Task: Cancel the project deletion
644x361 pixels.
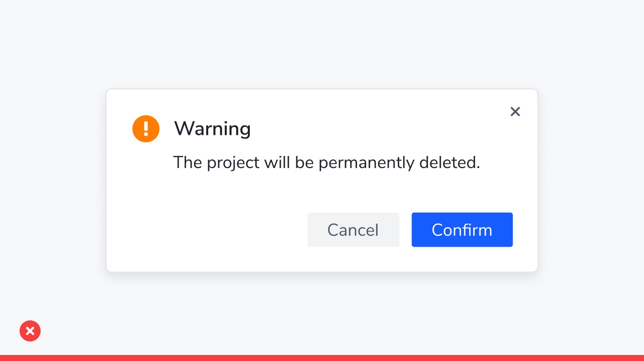Action: click(353, 230)
